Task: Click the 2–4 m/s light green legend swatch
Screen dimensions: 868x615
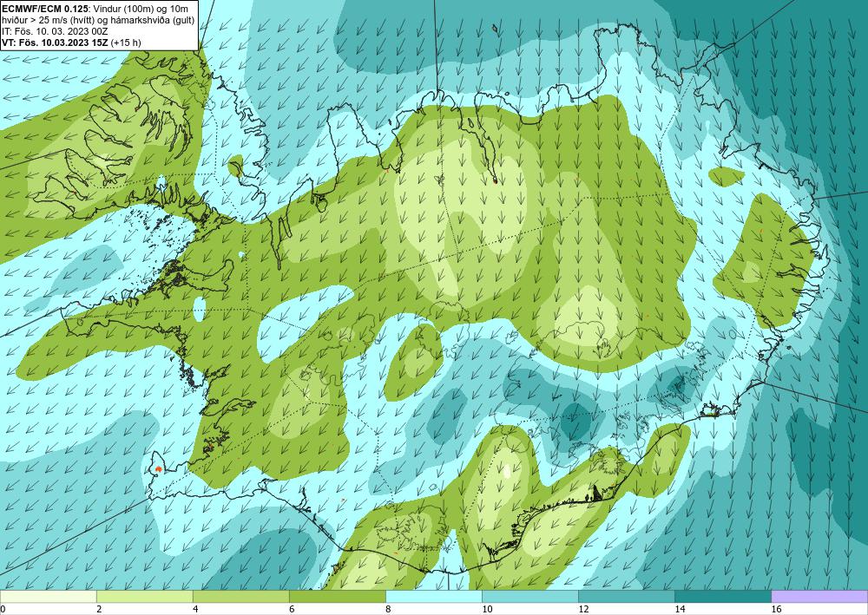Action: [x=144, y=596]
